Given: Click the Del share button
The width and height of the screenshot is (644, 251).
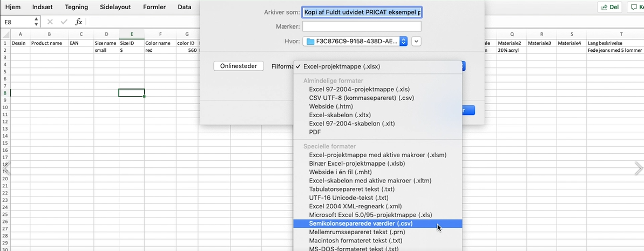Looking at the screenshot, I should click(609, 7).
